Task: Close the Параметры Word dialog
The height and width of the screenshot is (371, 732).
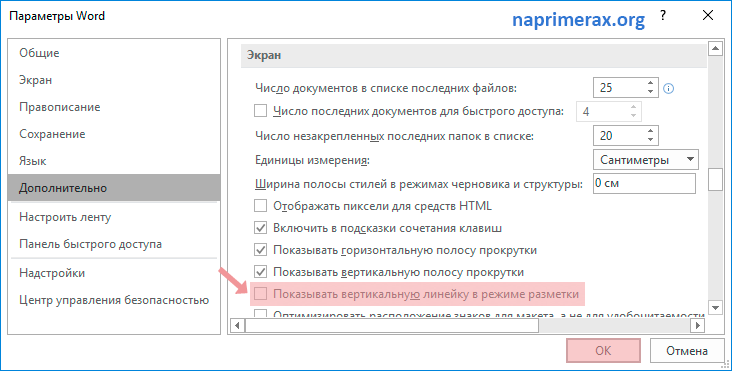Action: tap(708, 15)
